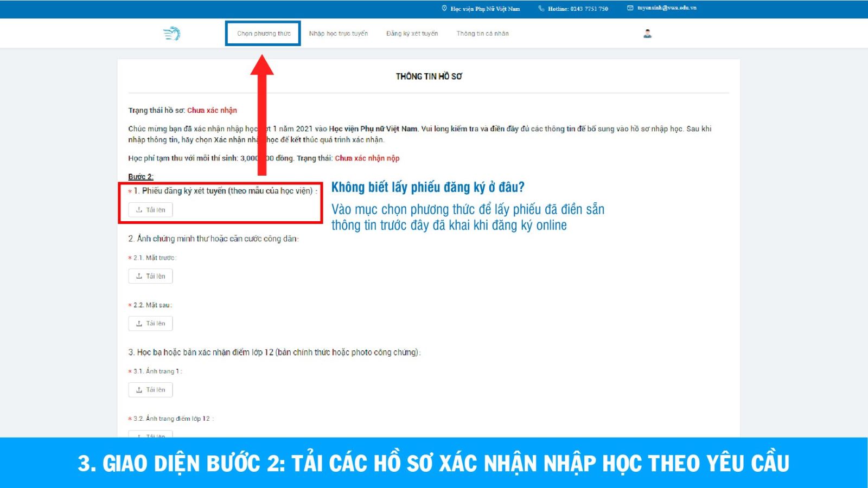Click the underlined Bước 2 label
Viewport: 868px width, 488px height.
[x=141, y=177]
